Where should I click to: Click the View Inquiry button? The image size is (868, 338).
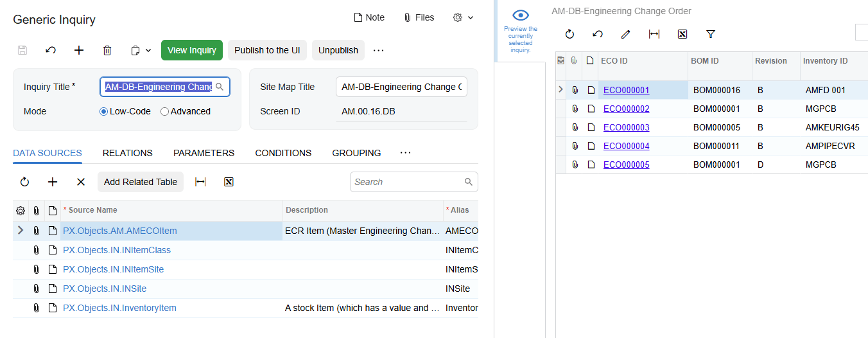[192, 50]
